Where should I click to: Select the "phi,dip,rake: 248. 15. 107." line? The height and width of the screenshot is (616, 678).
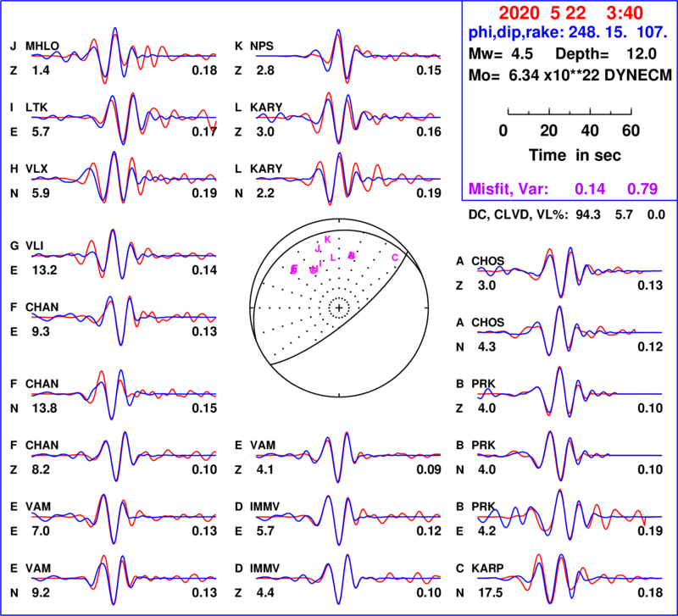pyautogui.click(x=568, y=32)
